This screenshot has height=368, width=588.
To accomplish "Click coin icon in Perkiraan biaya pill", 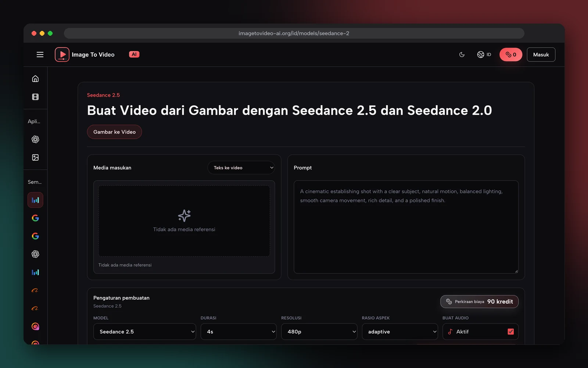I will 449,301.
